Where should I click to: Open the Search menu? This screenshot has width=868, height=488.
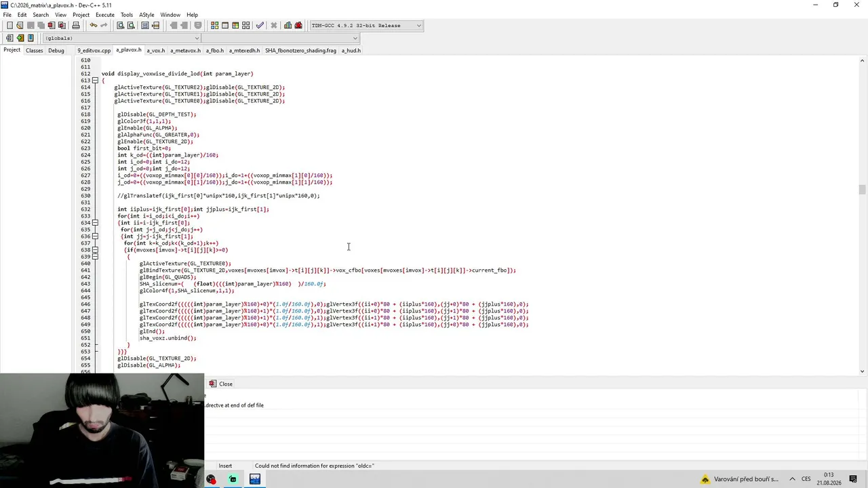coord(41,15)
